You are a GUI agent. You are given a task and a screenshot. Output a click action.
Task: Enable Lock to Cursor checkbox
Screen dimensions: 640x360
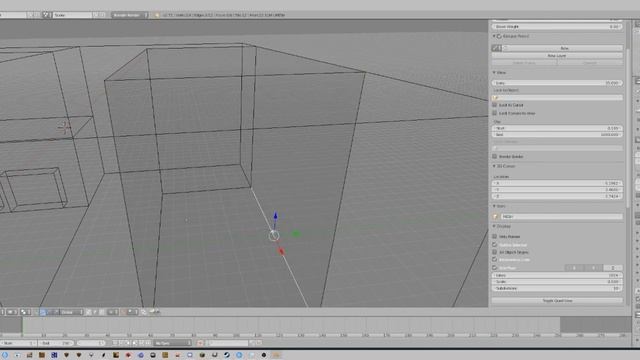click(x=495, y=105)
